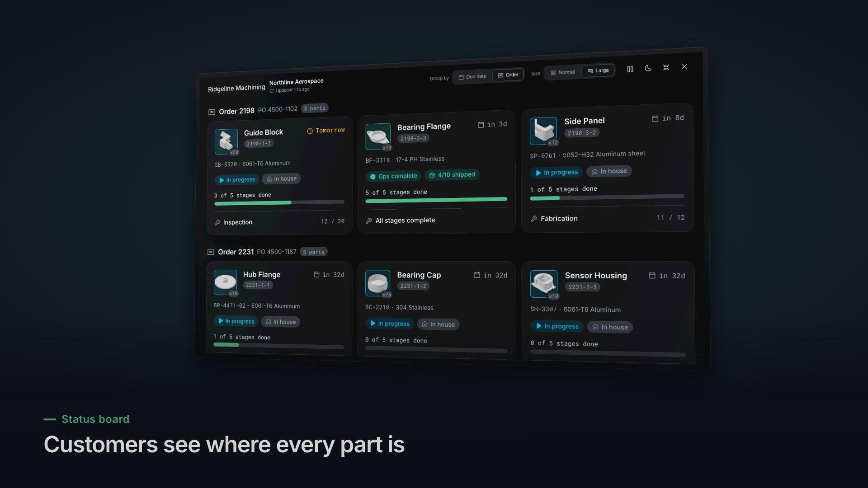Toggle dark mode moon icon
Viewport: 868px width, 488px height.
click(648, 68)
